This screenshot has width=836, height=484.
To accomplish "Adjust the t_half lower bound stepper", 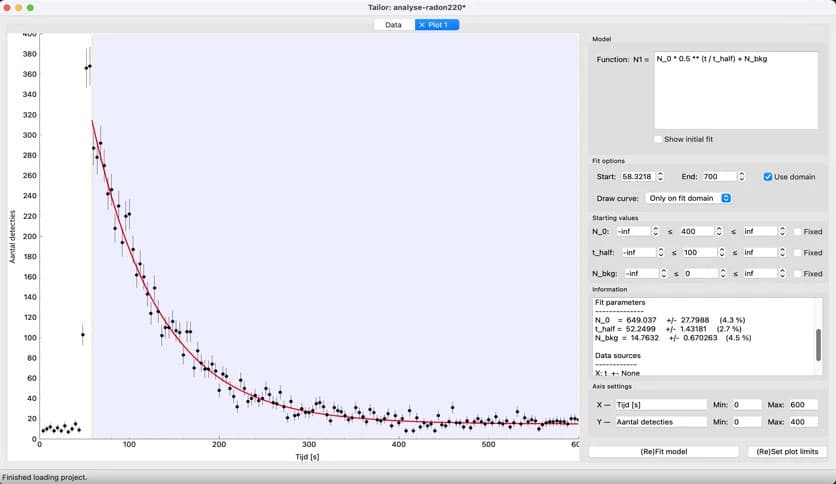I will 661,253.
